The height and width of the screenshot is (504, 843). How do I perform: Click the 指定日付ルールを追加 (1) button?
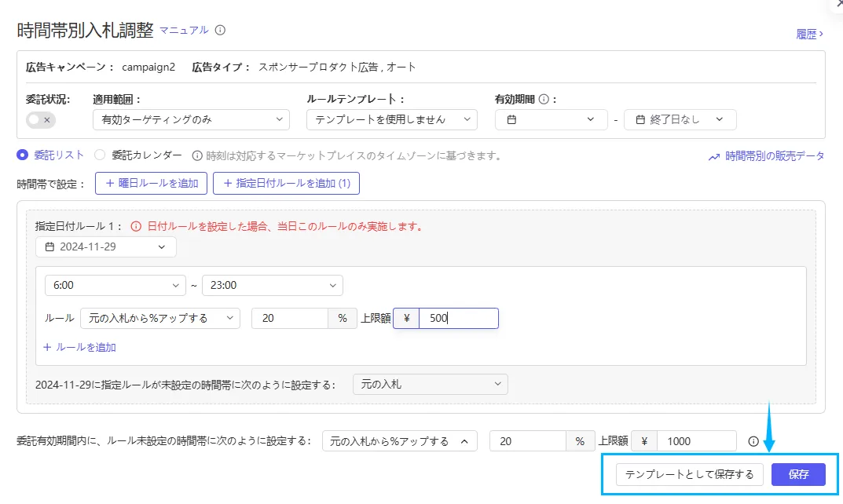[x=286, y=183]
